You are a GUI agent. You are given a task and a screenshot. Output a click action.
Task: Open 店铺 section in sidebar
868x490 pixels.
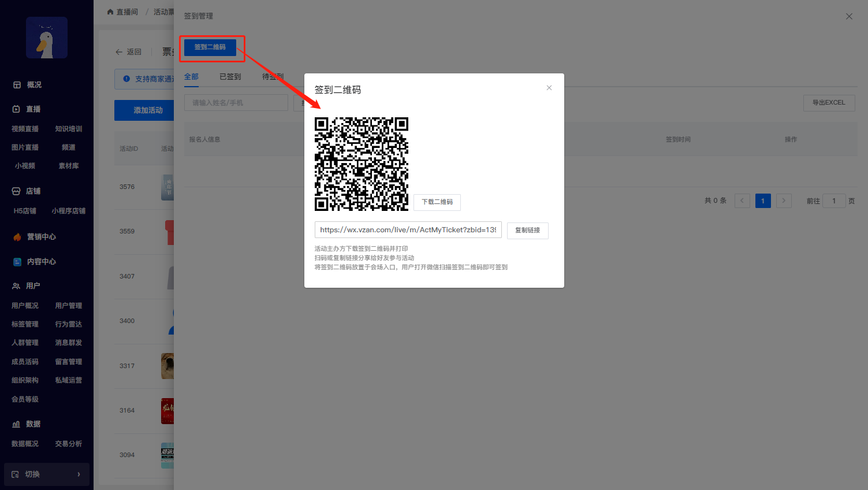pos(33,191)
